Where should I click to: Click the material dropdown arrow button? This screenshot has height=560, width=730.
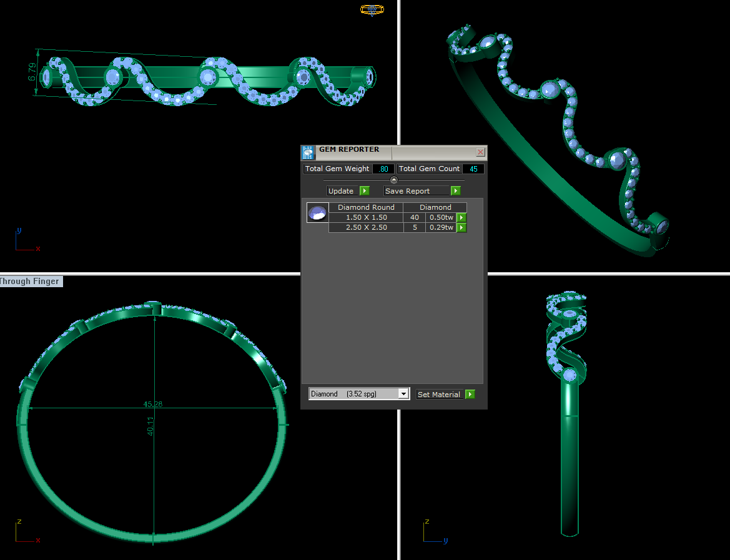coord(403,394)
